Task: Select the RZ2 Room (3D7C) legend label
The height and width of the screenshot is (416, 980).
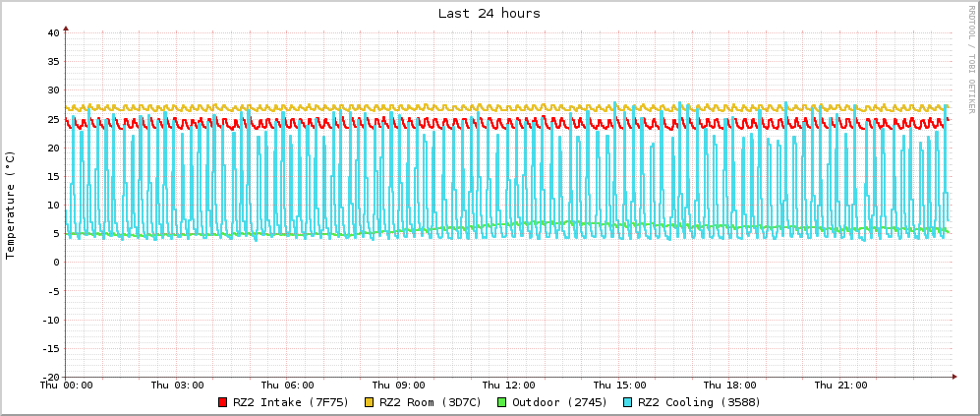Action: (429, 402)
